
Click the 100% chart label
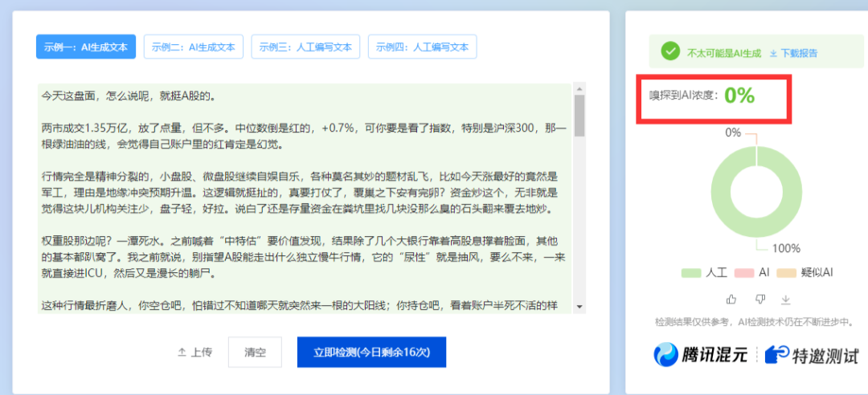coord(786,248)
